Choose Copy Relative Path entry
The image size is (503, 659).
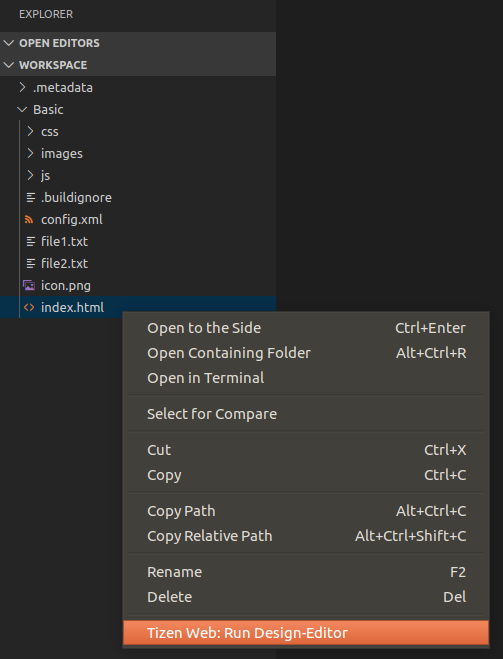(306, 536)
